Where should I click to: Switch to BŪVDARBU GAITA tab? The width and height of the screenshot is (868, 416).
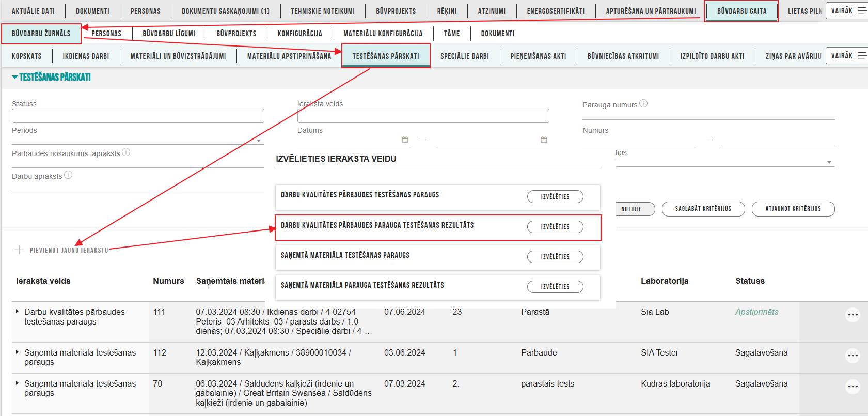tap(741, 11)
